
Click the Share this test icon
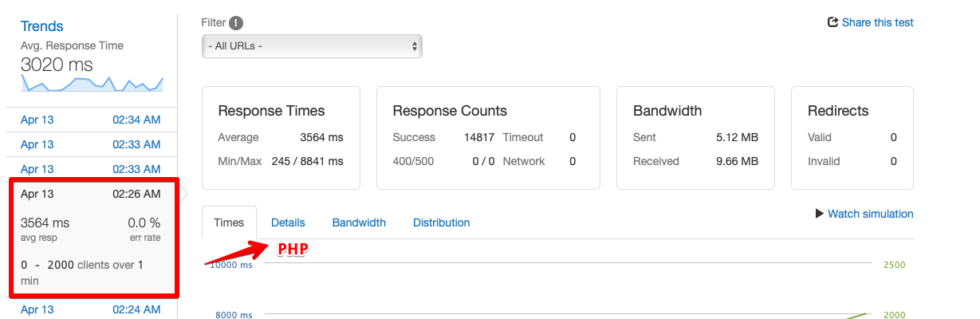pyautogui.click(x=833, y=22)
